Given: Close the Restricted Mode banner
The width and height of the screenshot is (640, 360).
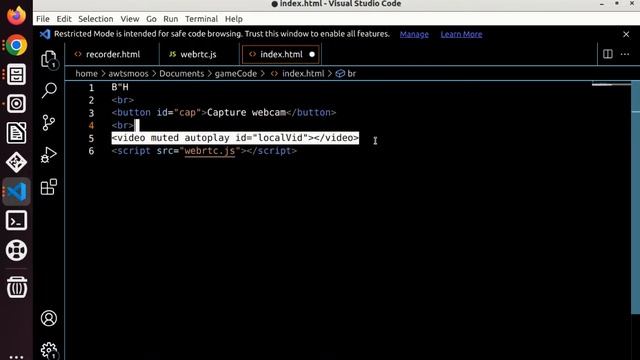Looking at the screenshot, I should pyautogui.click(x=626, y=34).
